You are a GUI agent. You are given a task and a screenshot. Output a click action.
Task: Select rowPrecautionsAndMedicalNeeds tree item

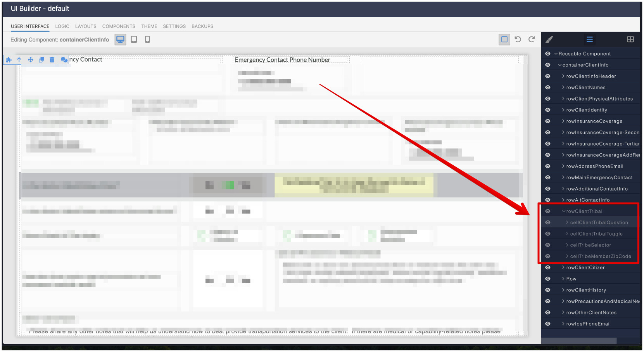point(603,301)
